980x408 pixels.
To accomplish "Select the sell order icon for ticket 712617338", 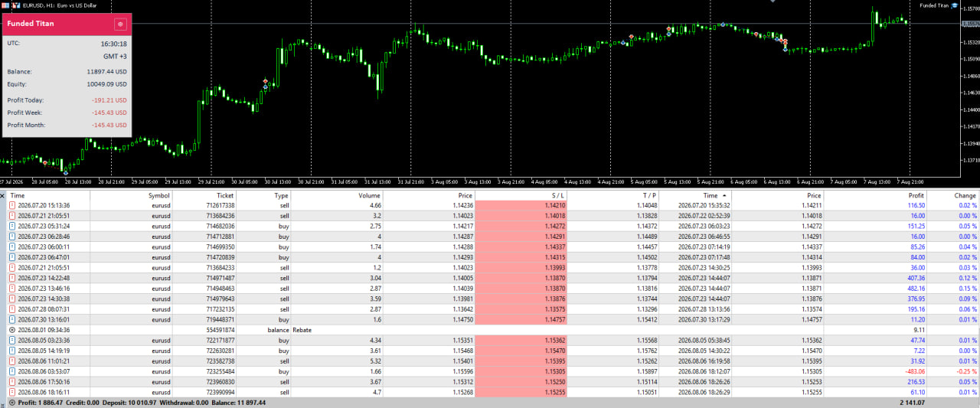I will click(12, 206).
